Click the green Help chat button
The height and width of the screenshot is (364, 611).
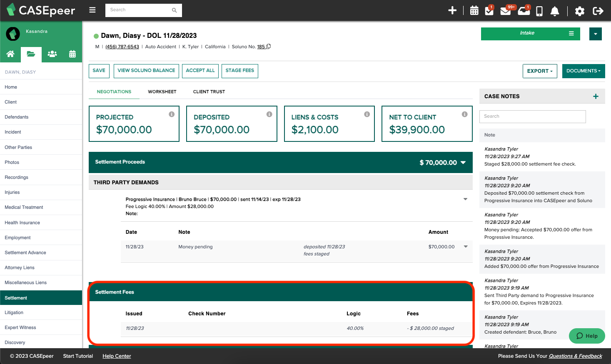587,336
